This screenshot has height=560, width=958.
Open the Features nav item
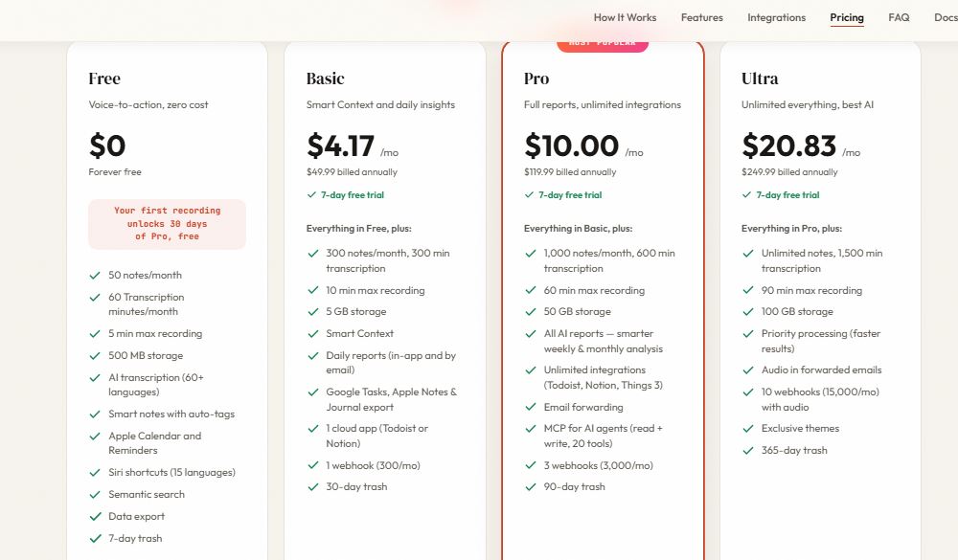[x=701, y=18]
